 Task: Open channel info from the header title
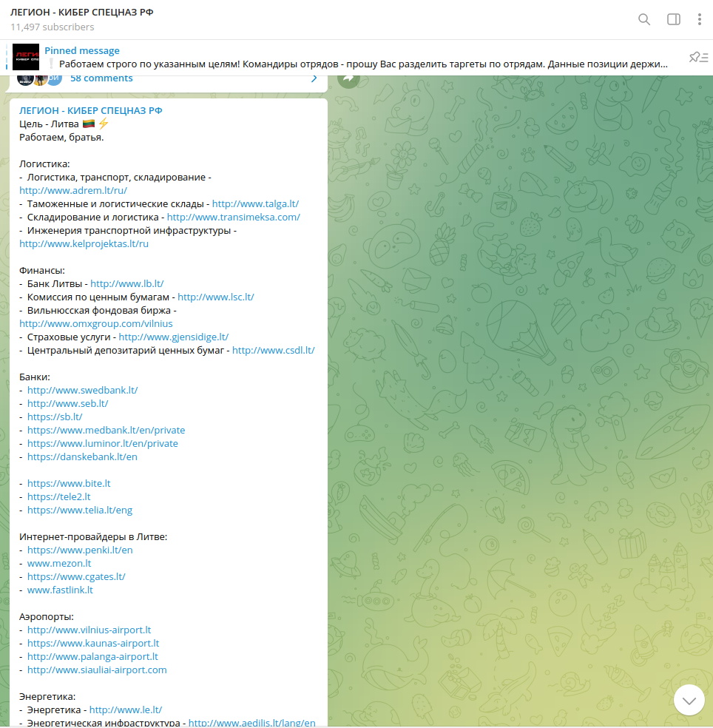click(x=82, y=13)
